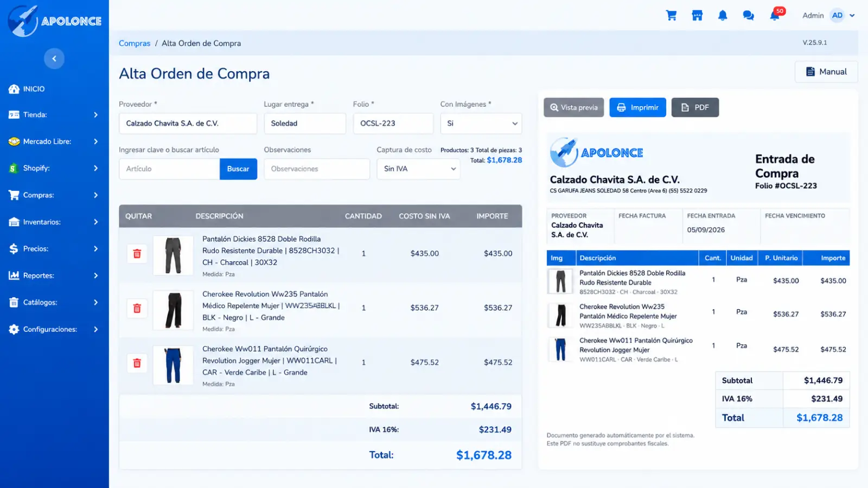
Task: Expand the Compras submenu chevron
Action: [x=95, y=195]
